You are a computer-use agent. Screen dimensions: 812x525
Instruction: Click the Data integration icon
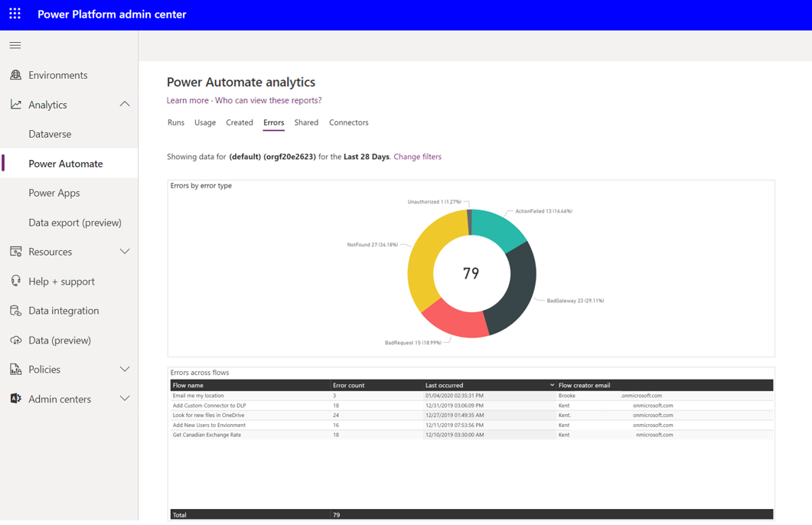point(15,310)
